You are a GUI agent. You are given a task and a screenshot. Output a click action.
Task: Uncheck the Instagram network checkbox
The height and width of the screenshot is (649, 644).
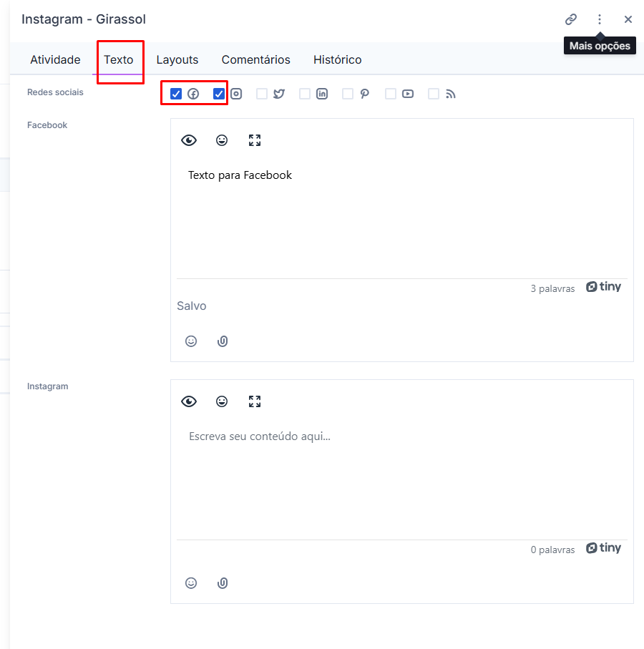click(218, 94)
